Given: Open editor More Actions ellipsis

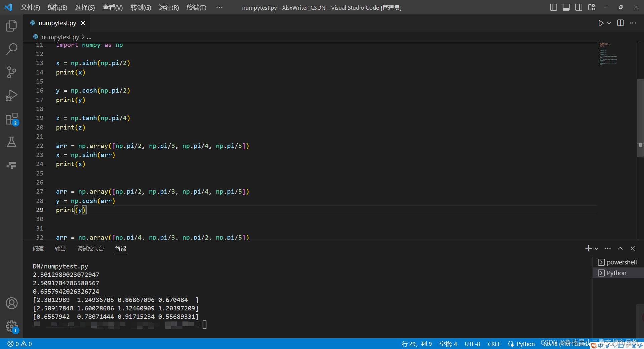Looking at the screenshot, I should (633, 23).
